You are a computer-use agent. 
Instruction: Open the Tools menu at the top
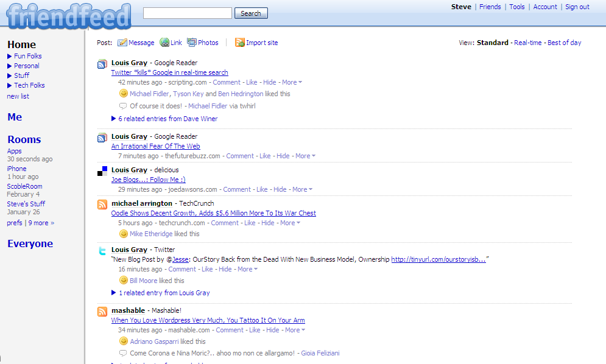point(516,7)
